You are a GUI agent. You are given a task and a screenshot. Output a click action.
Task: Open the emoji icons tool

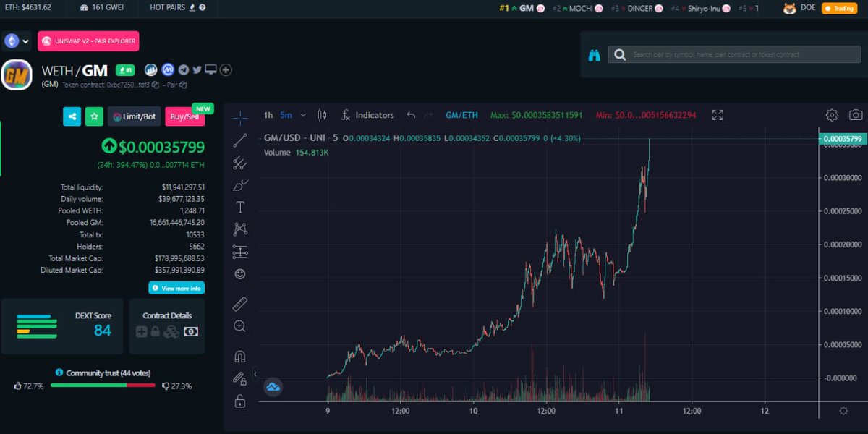pyautogui.click(x=240, y=274)
